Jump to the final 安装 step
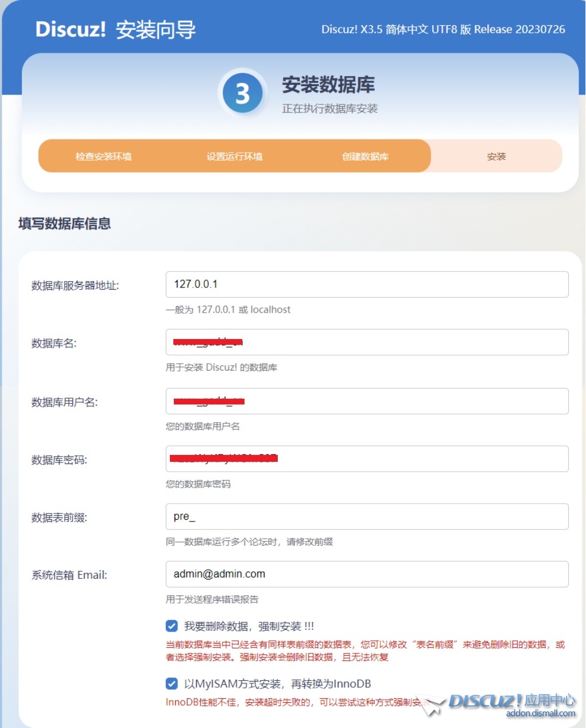The image size is (586, 728). [496, 156]
